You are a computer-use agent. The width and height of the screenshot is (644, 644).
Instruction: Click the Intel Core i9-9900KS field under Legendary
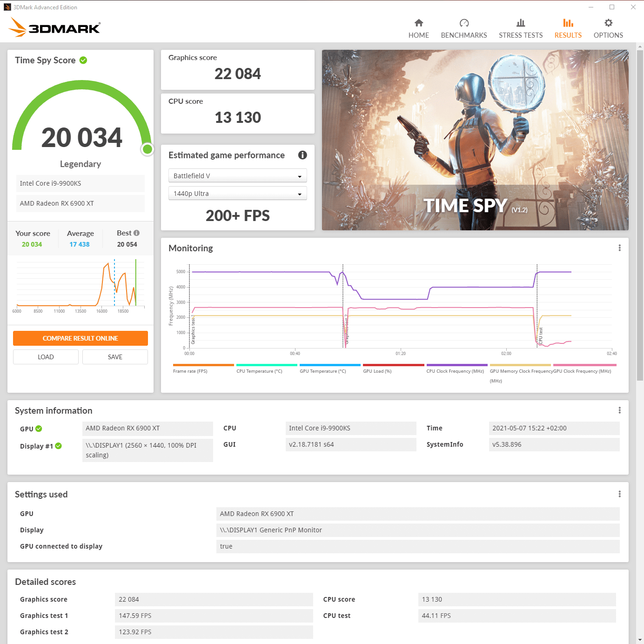click(80, 183)
